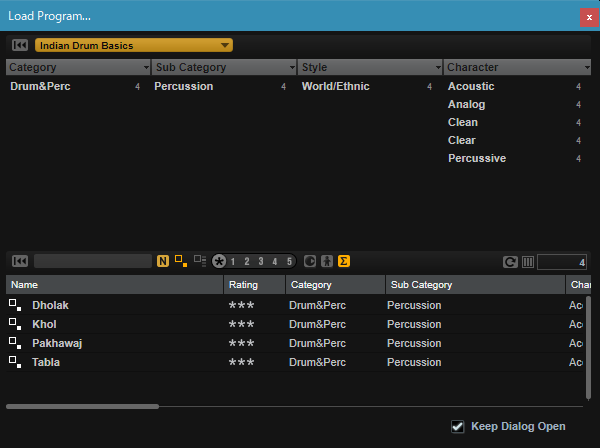Viewport: 600px width, 448px height.
Task: Select the Percussive character filter
Action: [515, 158]
